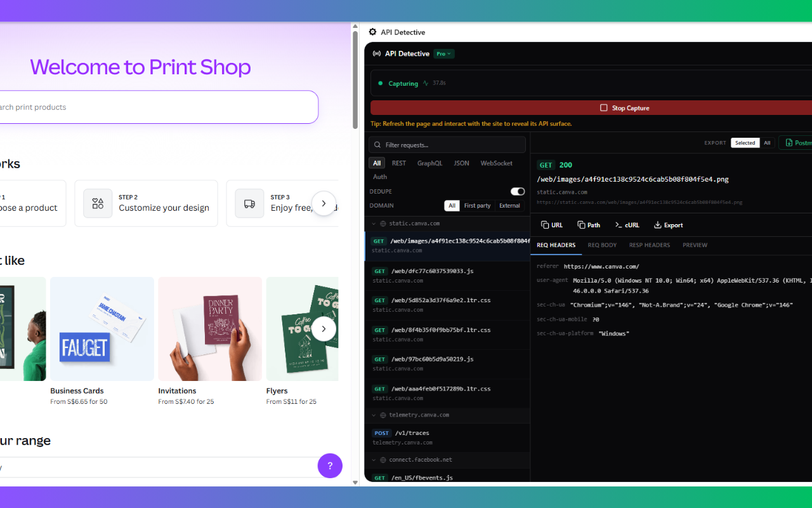Toggle the DEDUPE switch
This screenshot has width=812, height=508.
point(518,191)
